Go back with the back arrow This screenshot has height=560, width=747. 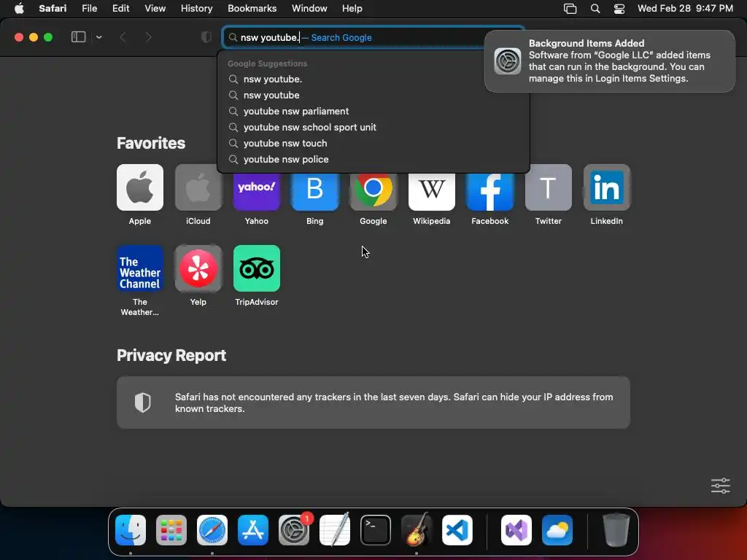point(123,37)
